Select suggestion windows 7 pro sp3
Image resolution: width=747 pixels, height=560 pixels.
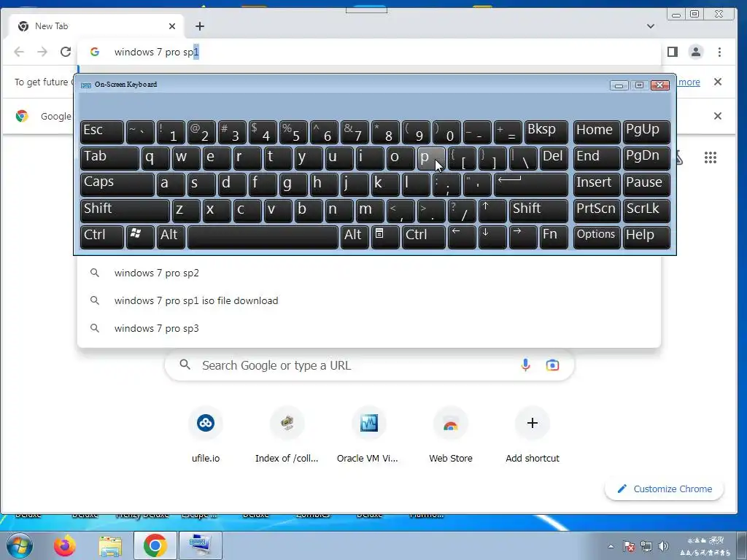coord(368,328)
